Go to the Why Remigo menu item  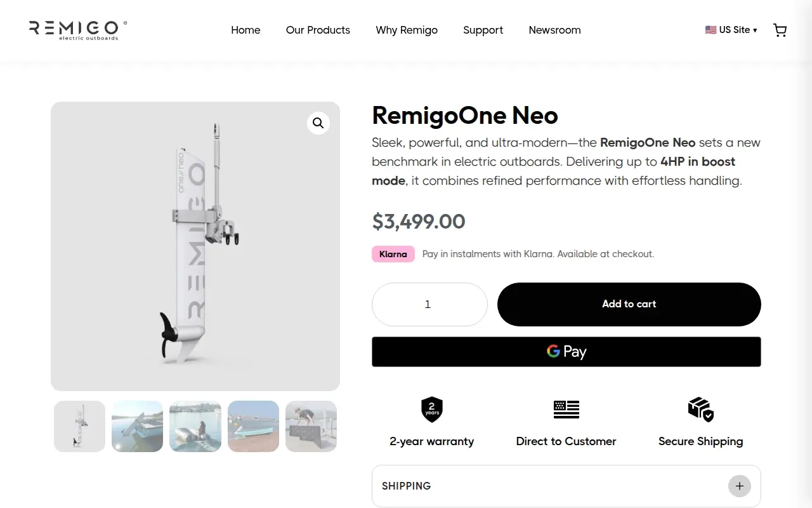point(407,30)
